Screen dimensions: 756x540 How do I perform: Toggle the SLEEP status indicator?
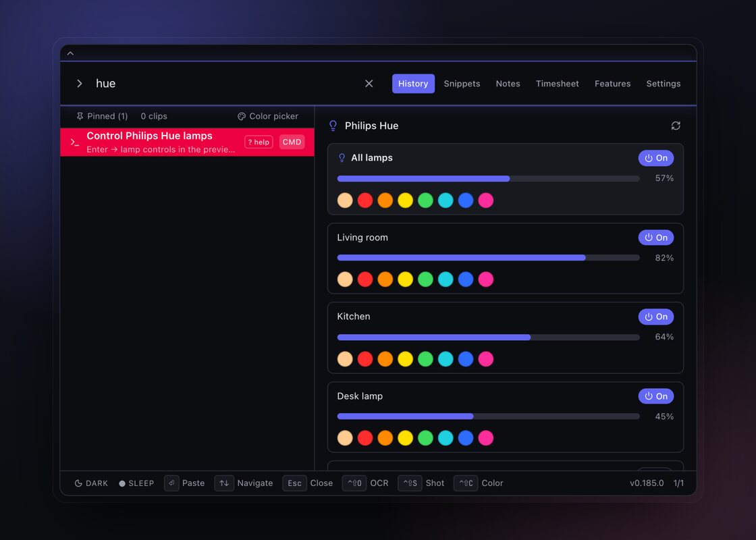coord(136,483)
